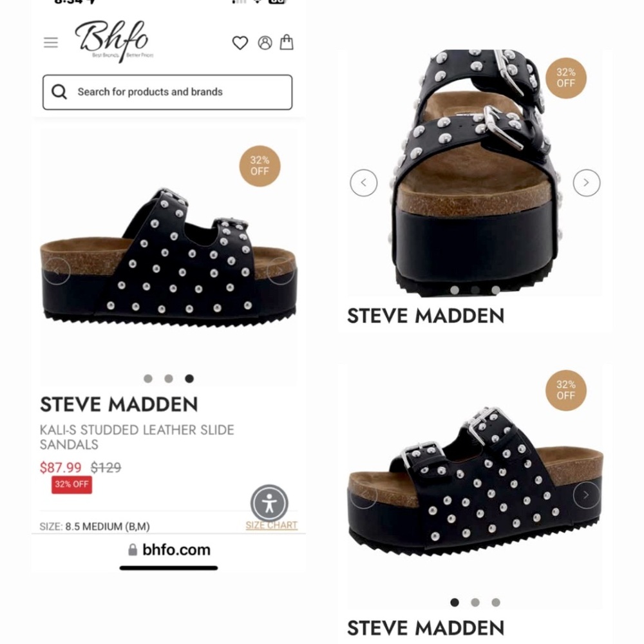Show previous image on front-view sandal

click(x=363, y=183)
